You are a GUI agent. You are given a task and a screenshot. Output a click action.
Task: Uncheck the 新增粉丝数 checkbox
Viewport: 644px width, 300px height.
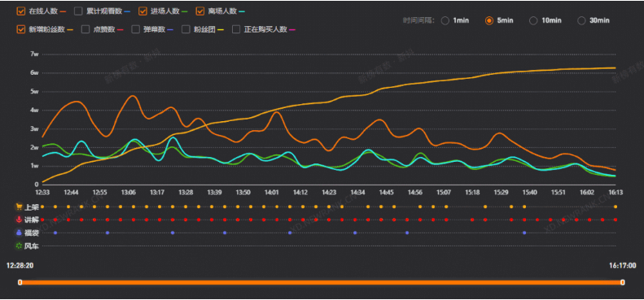(x=20, y=29)
